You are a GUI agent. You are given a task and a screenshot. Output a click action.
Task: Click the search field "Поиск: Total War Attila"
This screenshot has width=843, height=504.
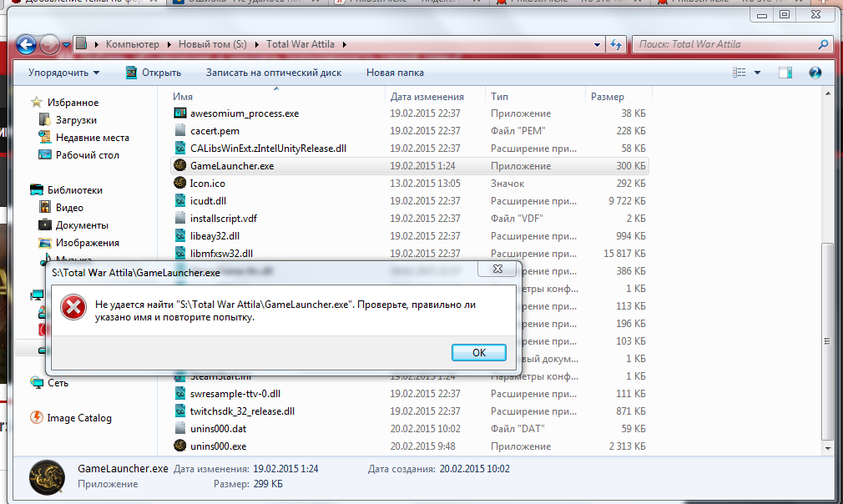[x=726, y=44]
